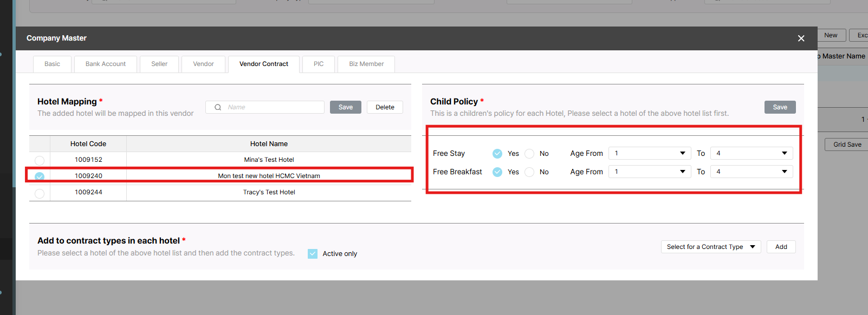This screenshot has width=868, height=315.
Task: Open Free Stay Age To dropdown
Action: 751,153
